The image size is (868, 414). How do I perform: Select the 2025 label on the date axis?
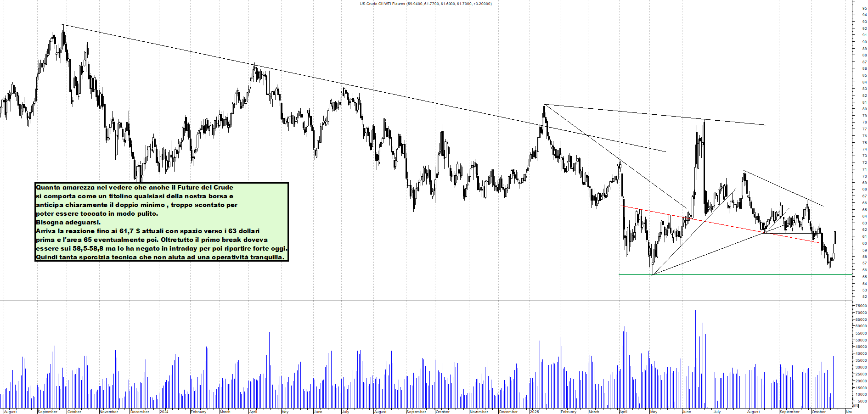tap(534, 412)
